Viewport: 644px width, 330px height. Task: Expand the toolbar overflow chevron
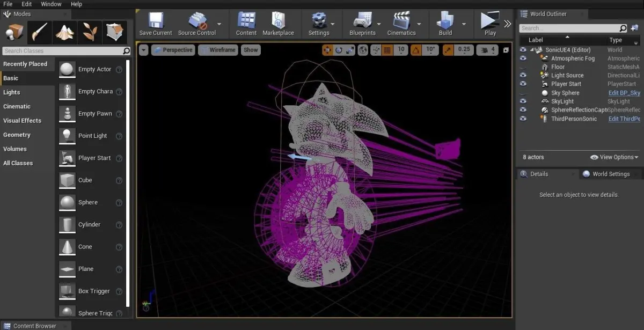(507, 24)
